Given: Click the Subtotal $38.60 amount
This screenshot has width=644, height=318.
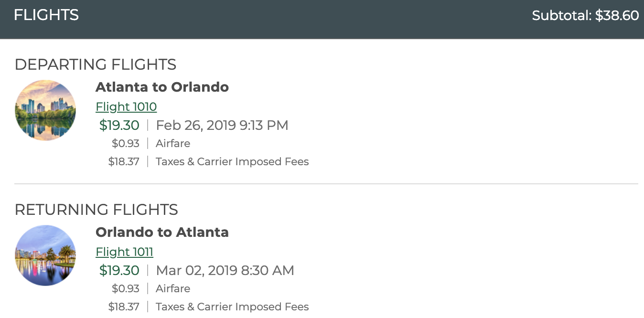Looking at the screenshot, I should 585,15.
